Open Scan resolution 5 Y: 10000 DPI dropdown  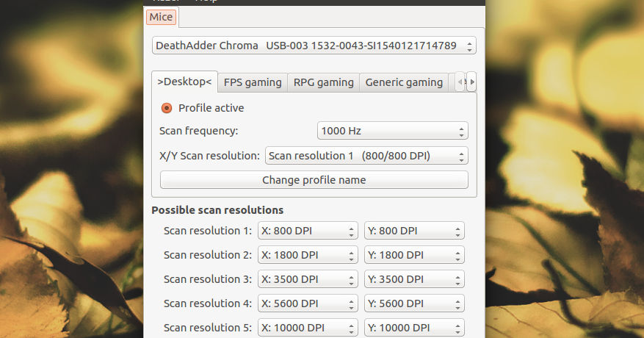point(414,328)
